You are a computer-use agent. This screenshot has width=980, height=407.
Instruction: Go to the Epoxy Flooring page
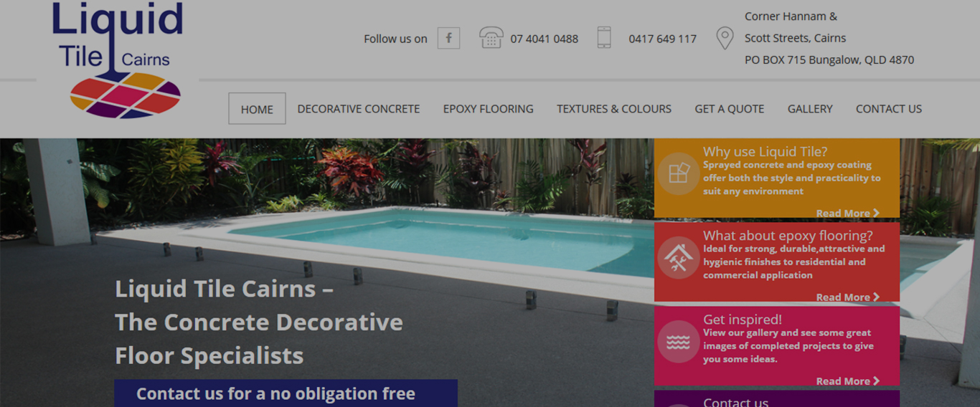(488, 109)
